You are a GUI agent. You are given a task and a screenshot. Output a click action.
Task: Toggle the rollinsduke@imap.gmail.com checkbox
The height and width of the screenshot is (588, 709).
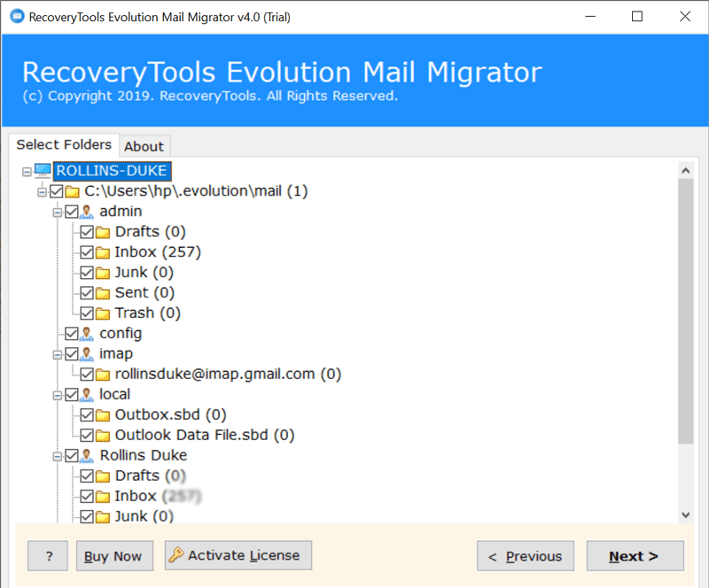click(x=87, y=375)
